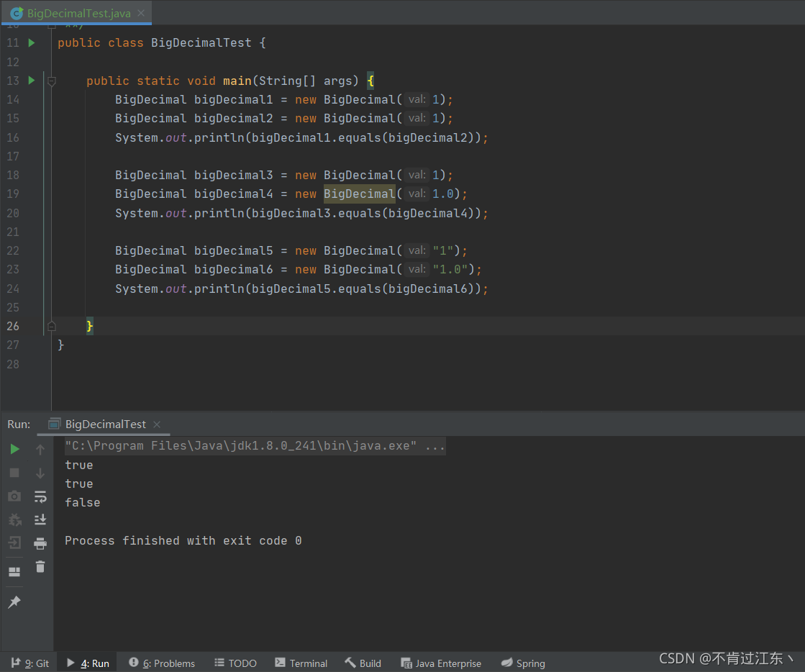This screenshot has height=672, width=805.
Task: Click the string literal "1.0" on line 23
Action: pyautogui.click(x=450, y=270)
